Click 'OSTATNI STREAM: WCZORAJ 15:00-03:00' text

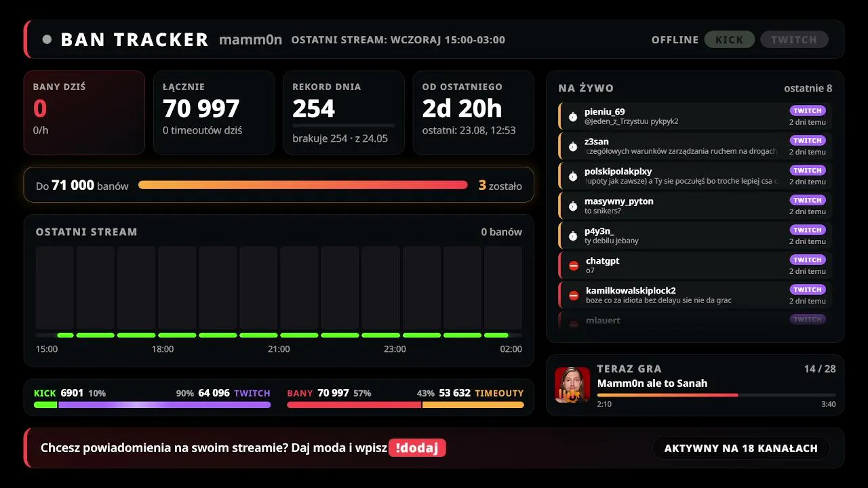tap(398, 40)
